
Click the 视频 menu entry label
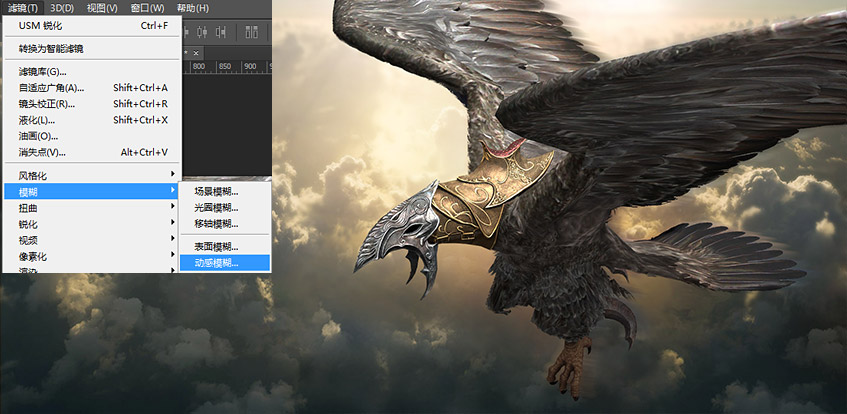click(x=28, y=241)
